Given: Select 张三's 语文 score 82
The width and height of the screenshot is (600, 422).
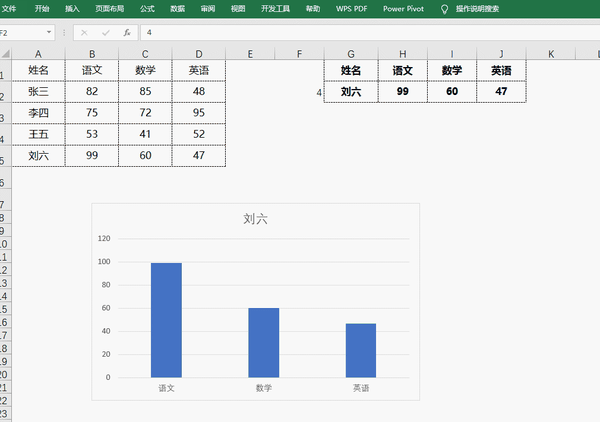Looking at the screenshot, I should coord(92,91).
